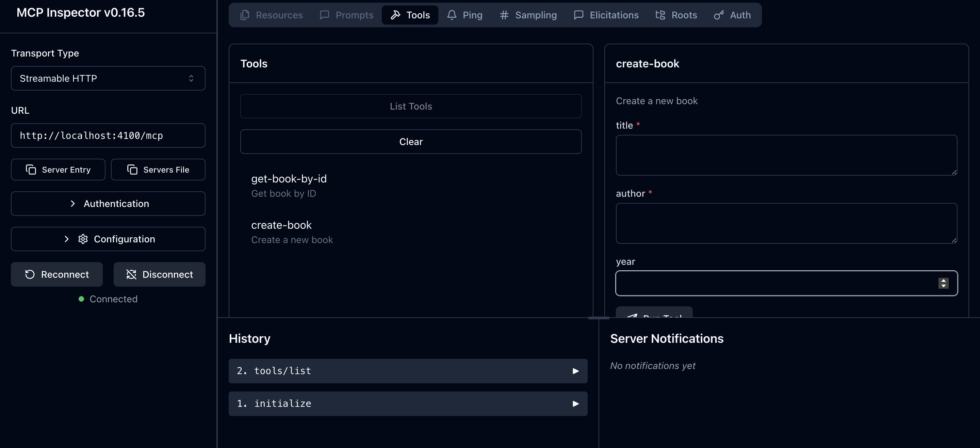Select the get-book-by-id tool
The width and height of the screenshot is (980, 448).
click(x=411, y=186)
